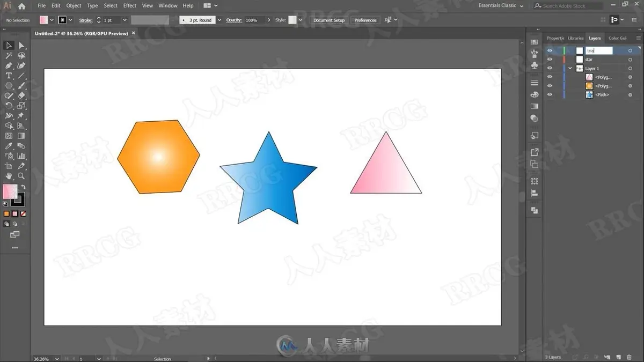
Task: Click the Style swatch in control bar
Action: (292, 20)
